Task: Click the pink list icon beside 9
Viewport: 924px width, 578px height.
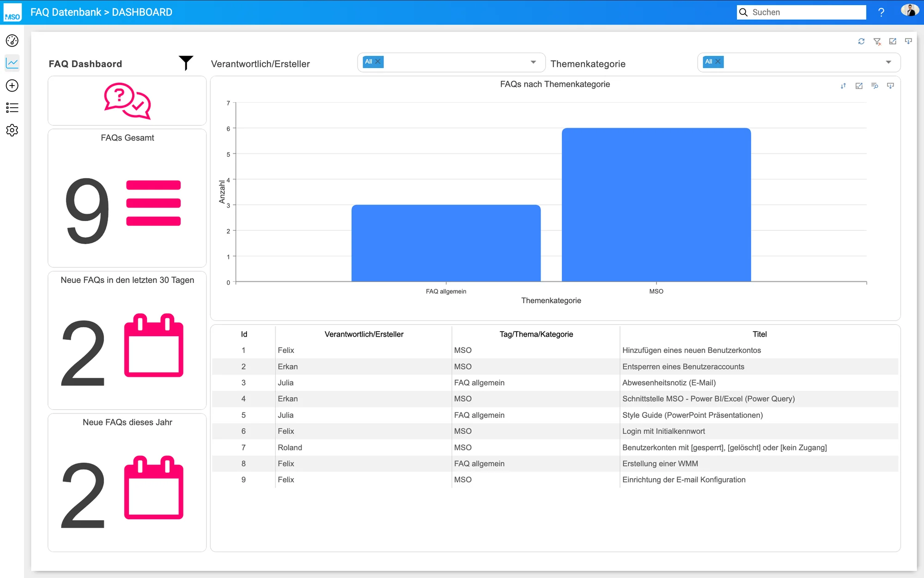Action: point(153,203)
